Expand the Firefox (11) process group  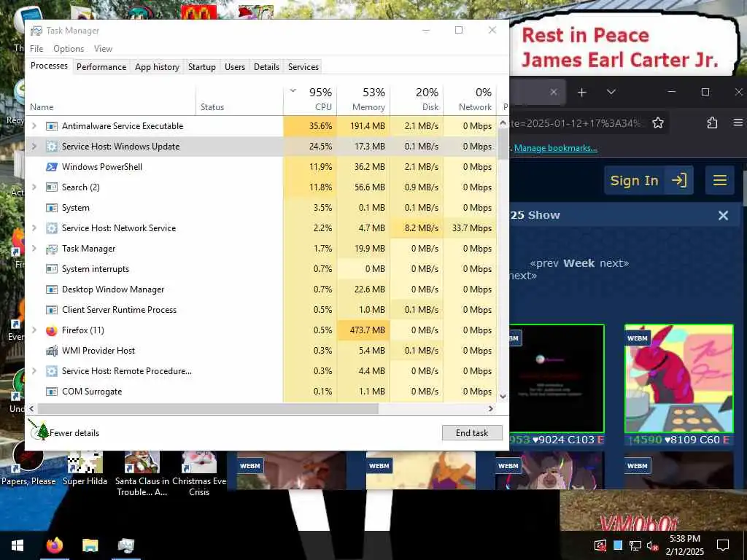(34, 330)
